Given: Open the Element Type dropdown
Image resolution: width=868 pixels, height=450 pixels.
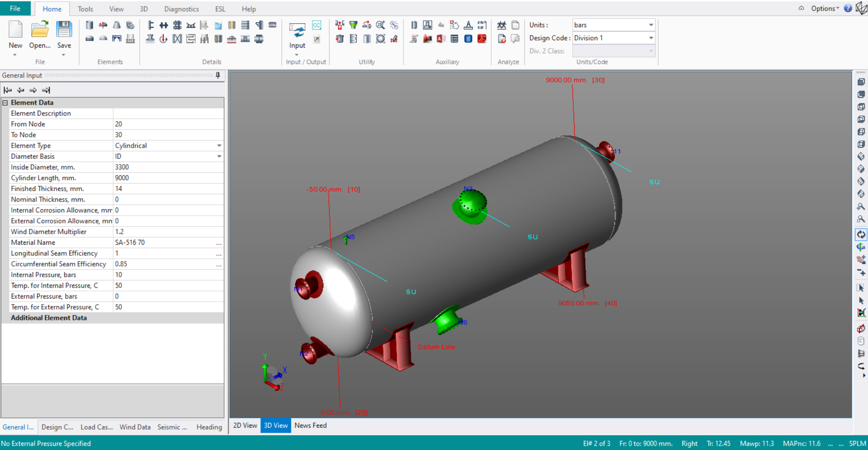Looking at the screenshot, I should (x=219, y=145).
